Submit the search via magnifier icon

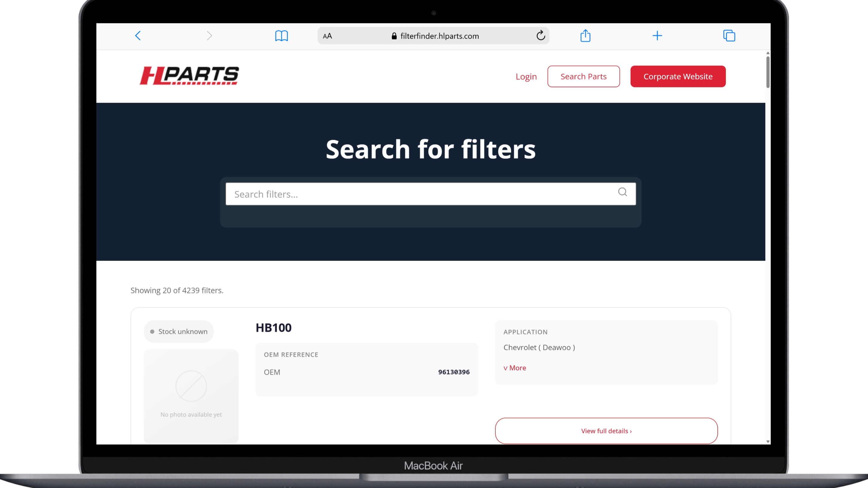(623, 192)
